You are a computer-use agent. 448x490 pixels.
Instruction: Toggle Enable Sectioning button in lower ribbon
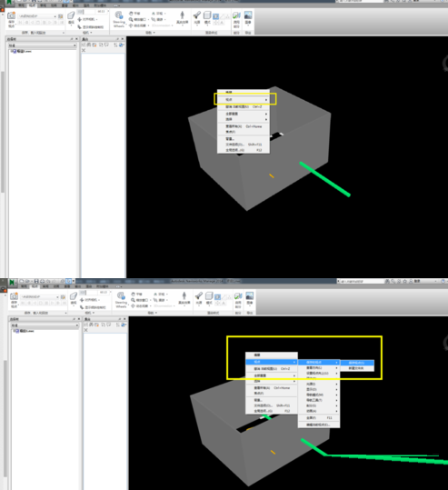(x=238, y=295)
